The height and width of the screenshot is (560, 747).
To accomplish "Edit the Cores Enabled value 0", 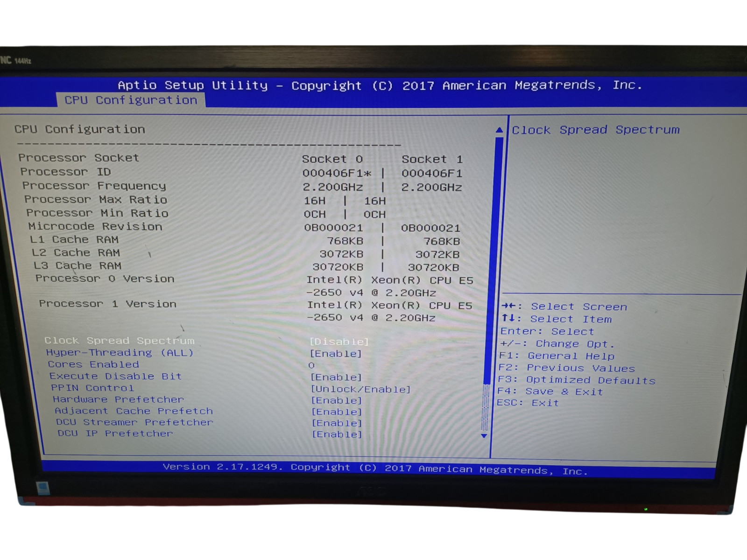I will coord(311,365).
